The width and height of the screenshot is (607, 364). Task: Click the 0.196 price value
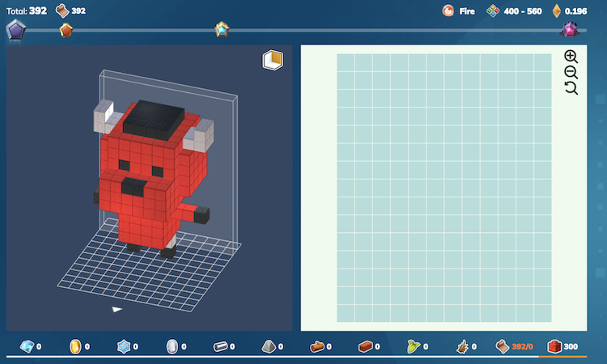tap(575, 11)
